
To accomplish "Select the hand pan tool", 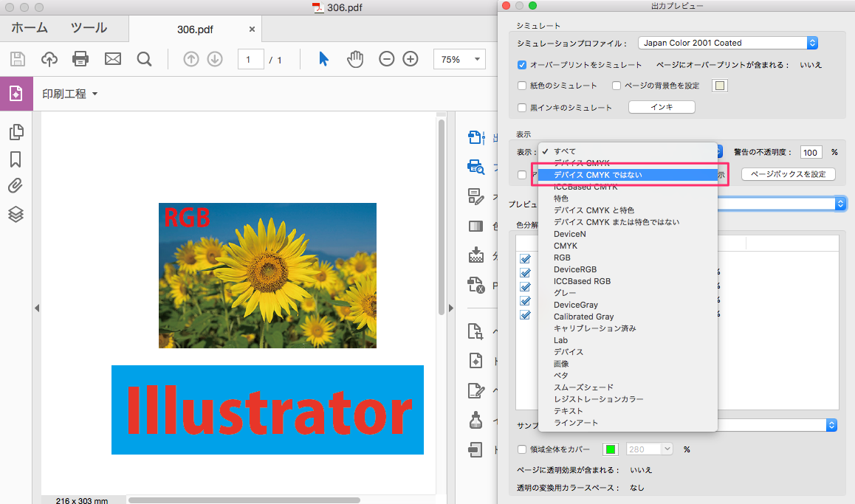I will pos(355,59).
